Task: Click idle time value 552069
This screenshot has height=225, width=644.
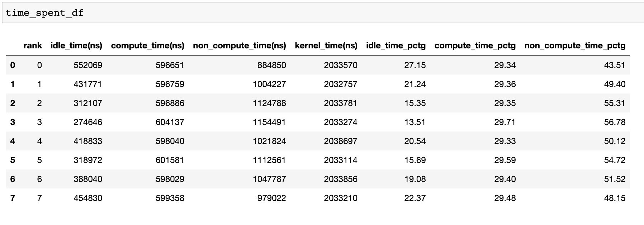Action: 88,65
